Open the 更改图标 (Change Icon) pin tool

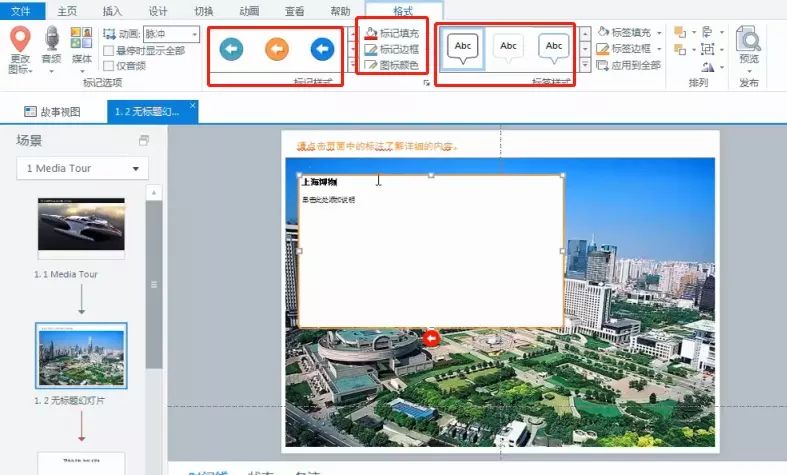point(20,50)
